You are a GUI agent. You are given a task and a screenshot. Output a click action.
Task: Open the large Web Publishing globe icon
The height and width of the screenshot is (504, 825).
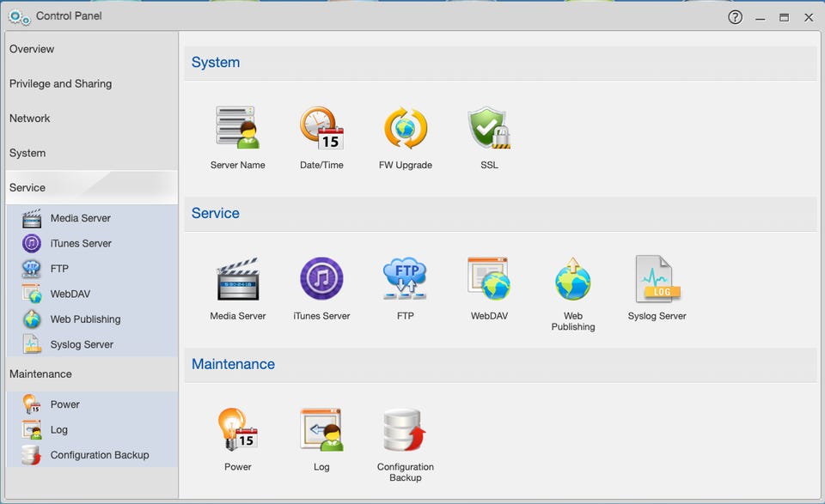pyautogui.click(x=573, y=278)
